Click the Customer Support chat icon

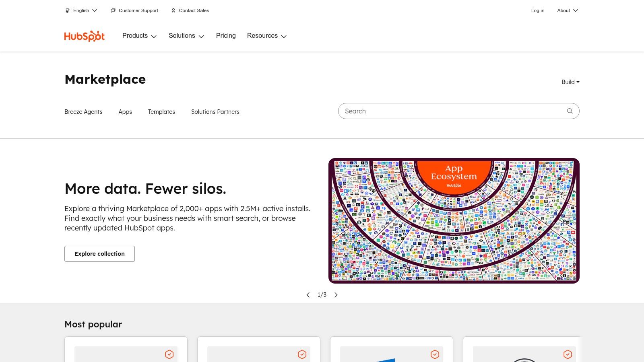(x=113, y=10)
